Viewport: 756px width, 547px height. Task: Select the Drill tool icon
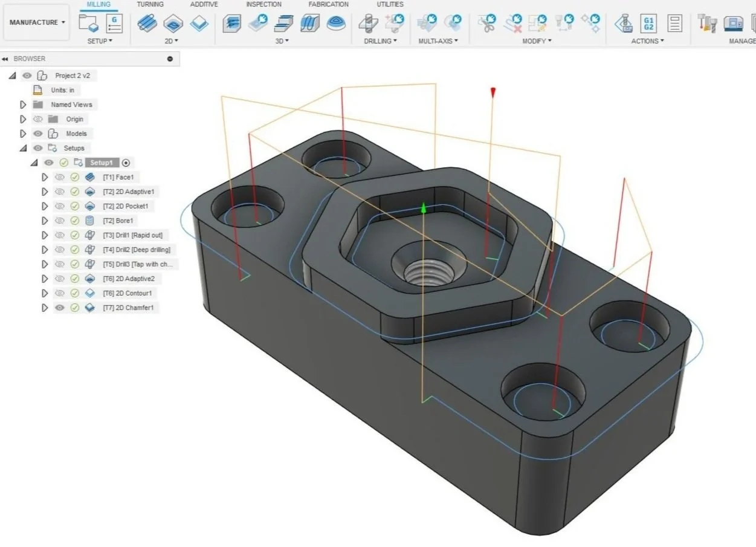click(367, 24)
